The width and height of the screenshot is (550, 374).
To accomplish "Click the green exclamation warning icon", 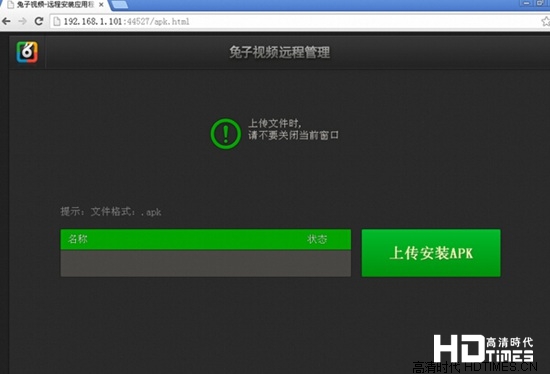I will click(226, 133).
